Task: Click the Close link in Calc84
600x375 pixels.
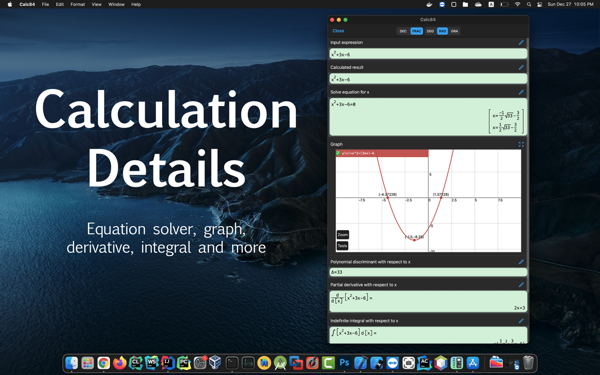Action: 338,31
